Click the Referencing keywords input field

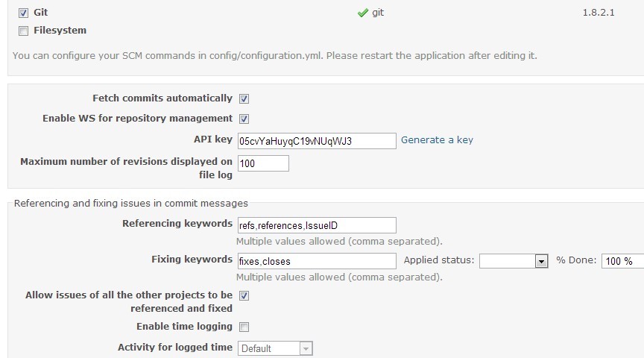317,225
